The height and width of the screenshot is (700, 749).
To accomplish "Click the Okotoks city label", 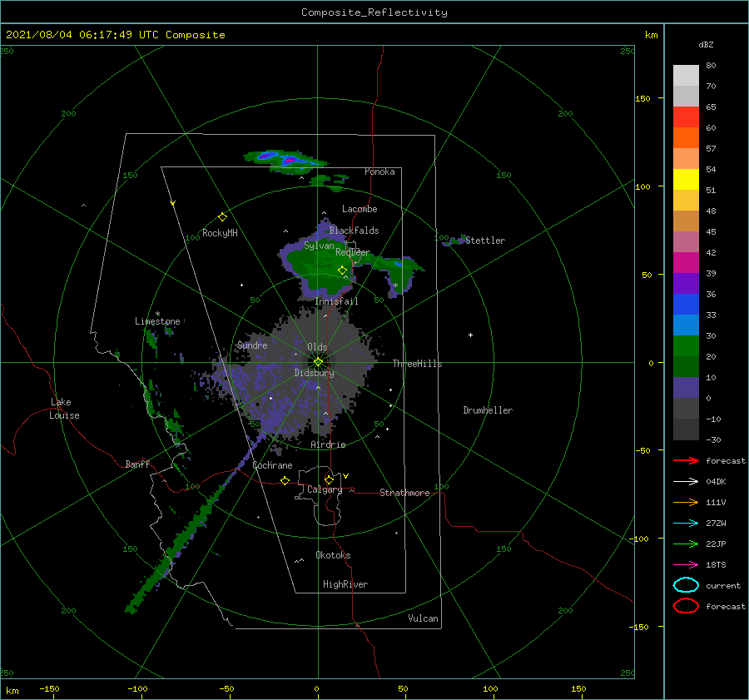I will click(x=333, y=555).
